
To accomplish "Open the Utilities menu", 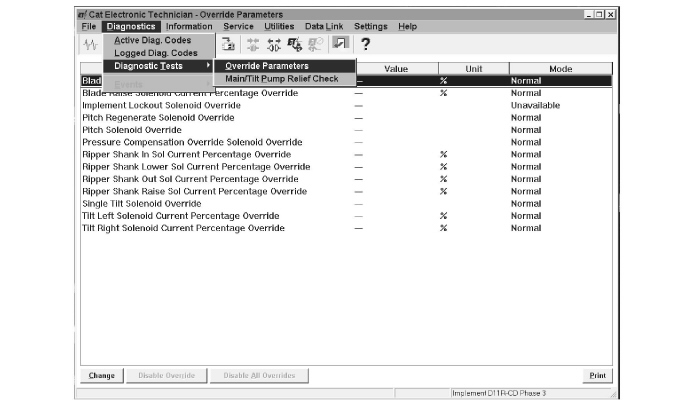I will 279,26.
